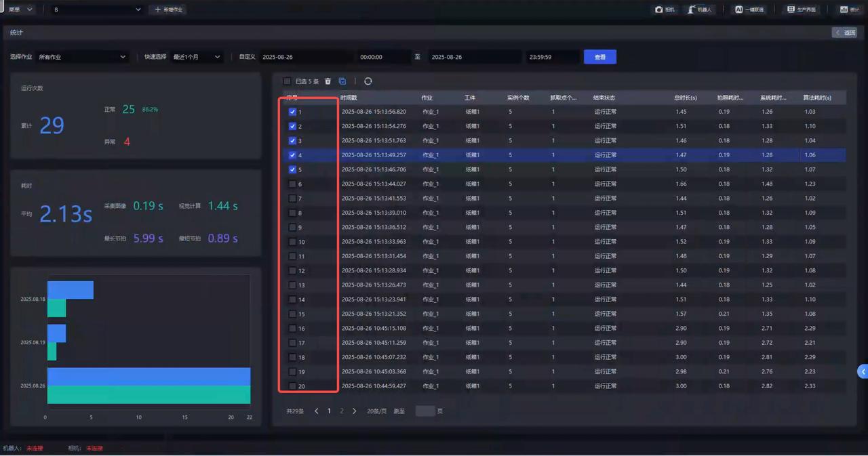Click the refresh icon above the table
This screenshot has width=868, height=456.
tap(368, 81)
